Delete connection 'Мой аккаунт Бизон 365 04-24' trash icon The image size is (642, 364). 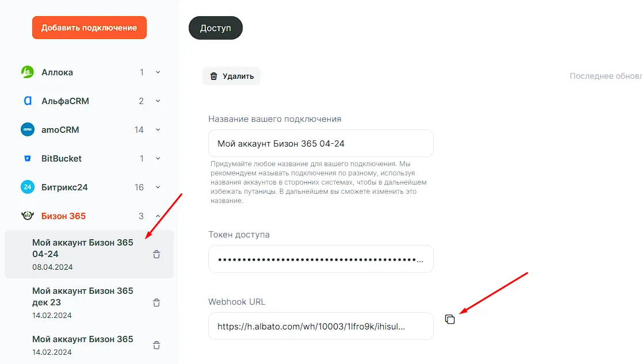[156, 255]
